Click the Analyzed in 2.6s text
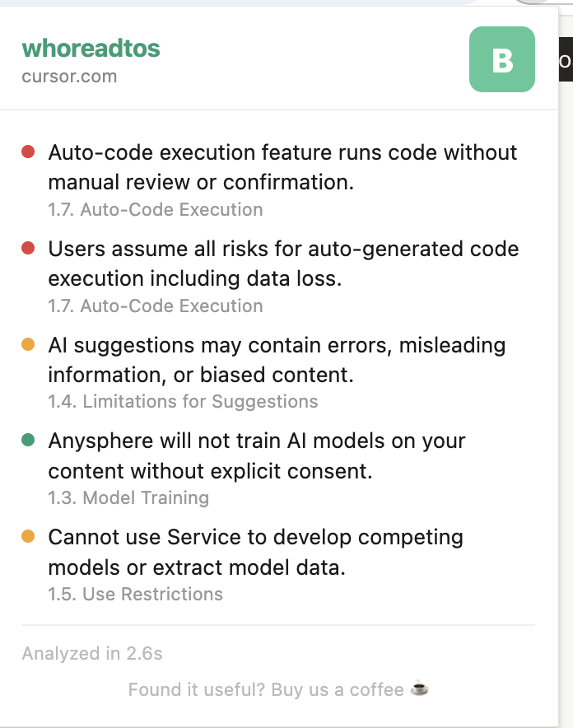The width and height of the screenshot is (573, 728). [92, 654]
